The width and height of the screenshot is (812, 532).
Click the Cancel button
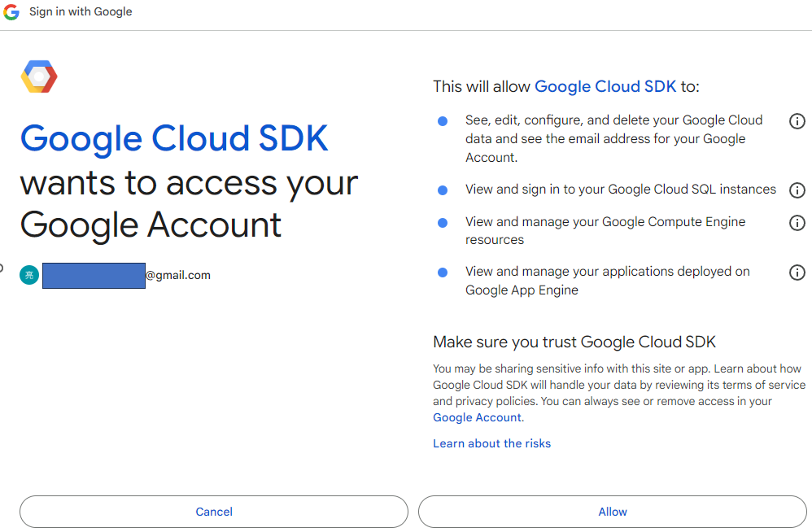coord(214,512)
